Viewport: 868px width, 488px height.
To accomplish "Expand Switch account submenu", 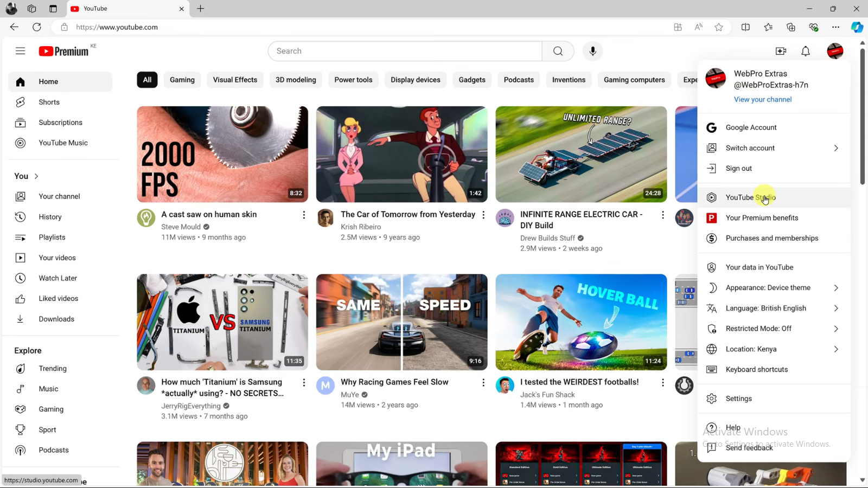I will coord(774,148).
